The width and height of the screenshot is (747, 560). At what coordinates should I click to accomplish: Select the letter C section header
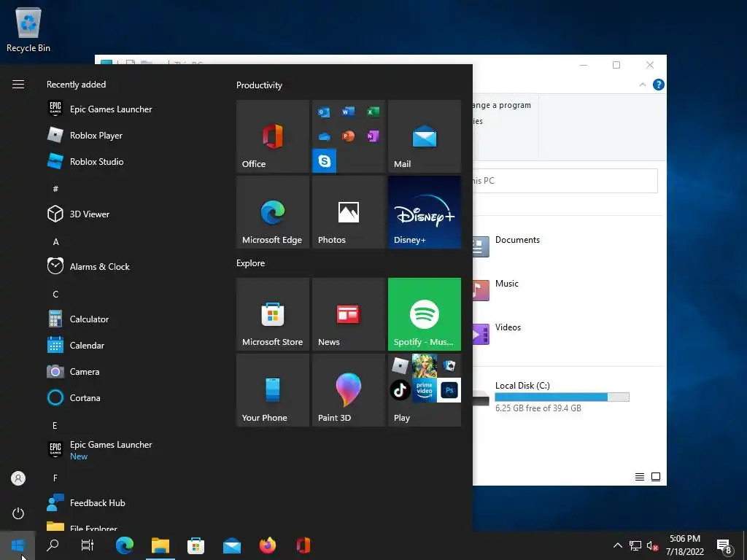55,295
